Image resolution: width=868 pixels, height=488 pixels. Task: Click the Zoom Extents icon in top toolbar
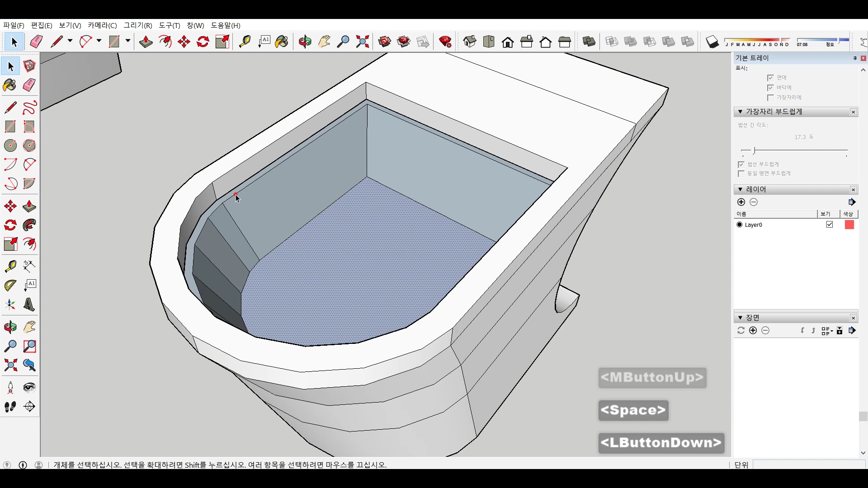click(362, 42)
